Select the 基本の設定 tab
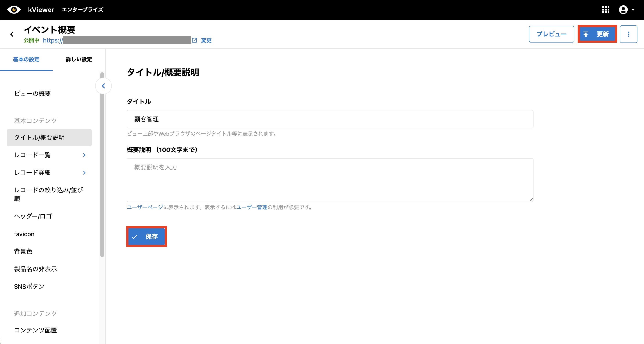The image size is (644, 344). (26, 59)
